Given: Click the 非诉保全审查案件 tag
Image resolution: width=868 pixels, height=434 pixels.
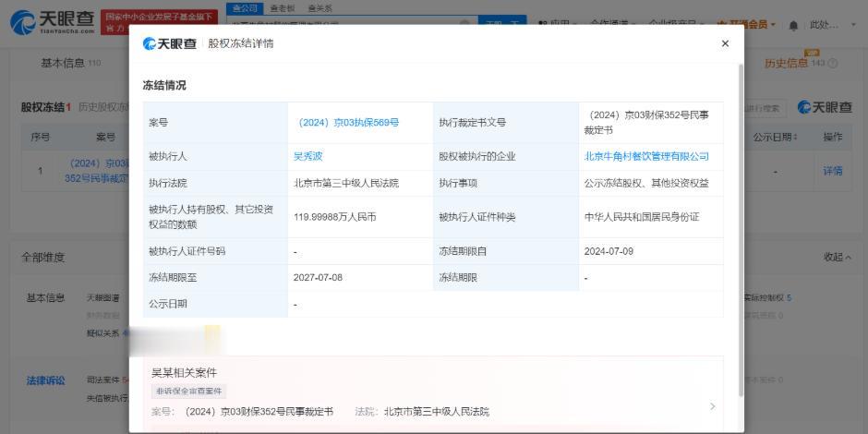Looking at the screenshot, I should pos(188,392).
